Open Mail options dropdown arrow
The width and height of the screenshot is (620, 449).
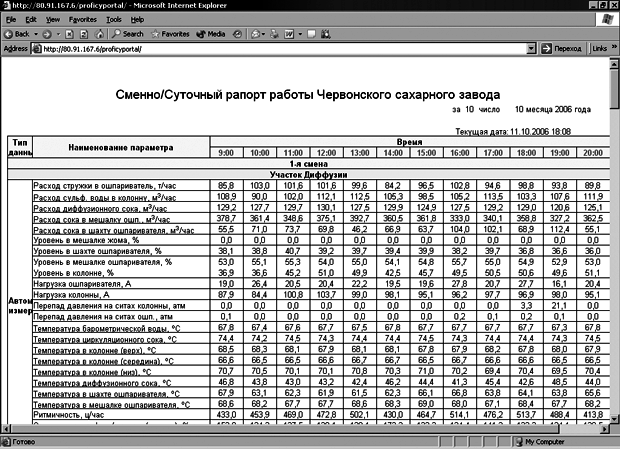pos(263,34)
